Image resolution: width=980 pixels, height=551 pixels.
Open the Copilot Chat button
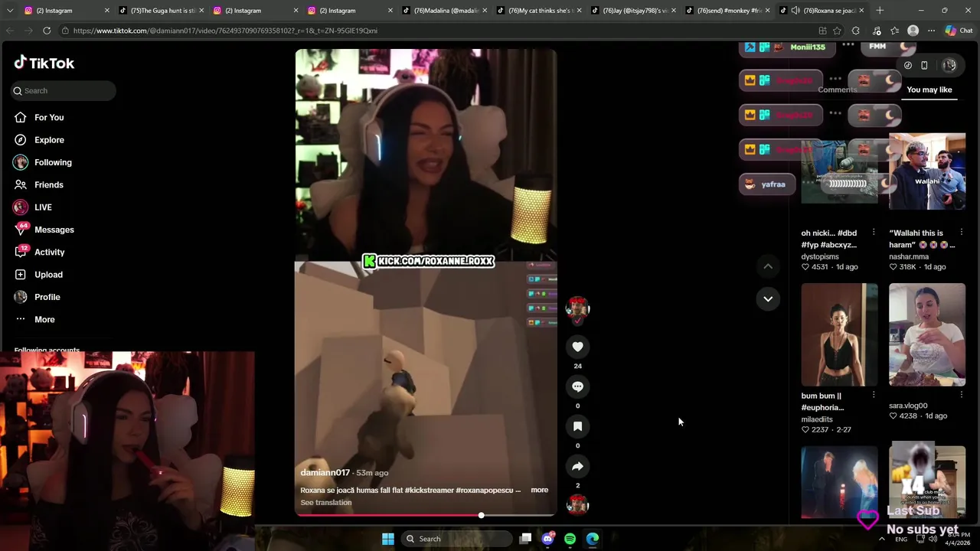tap(959, 31)
